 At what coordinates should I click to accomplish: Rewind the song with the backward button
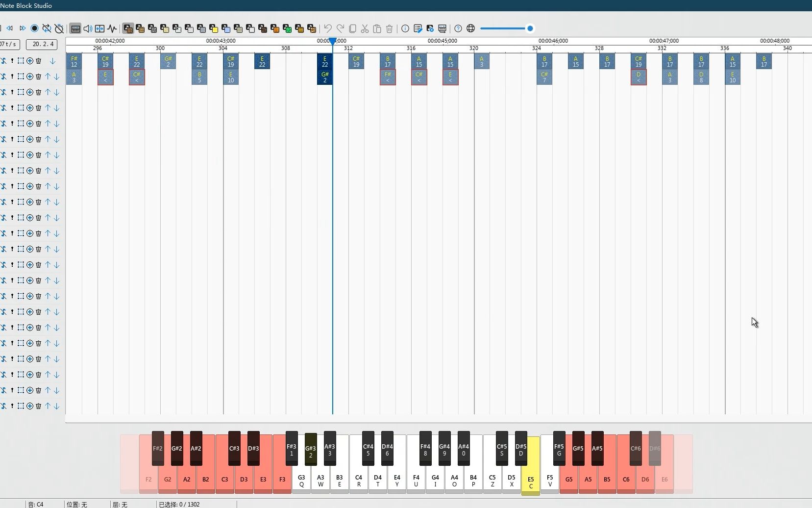point(9,28)
